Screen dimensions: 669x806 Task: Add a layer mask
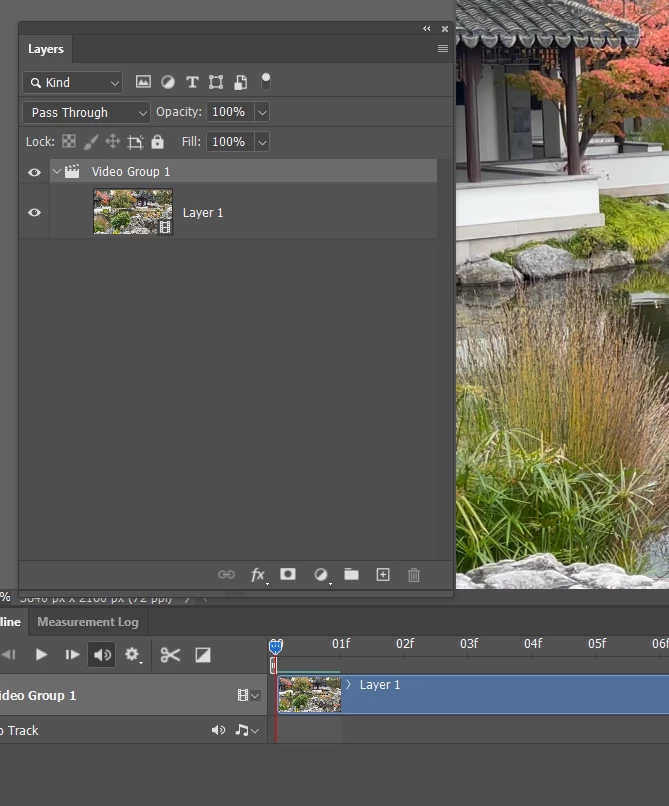pyautogui.click(x=287, y=574)
